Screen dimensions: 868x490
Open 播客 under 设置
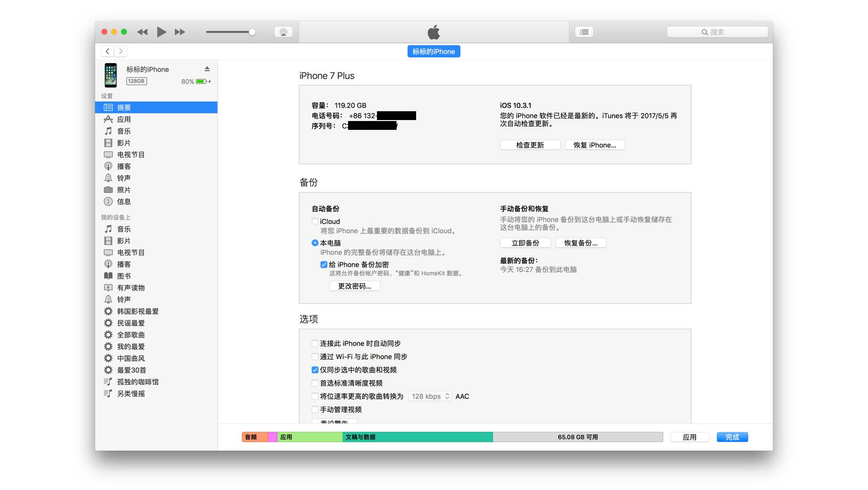coord(156,166)
